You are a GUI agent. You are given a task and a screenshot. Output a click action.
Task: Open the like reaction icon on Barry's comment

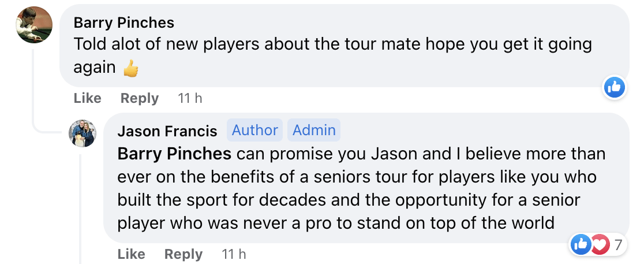pyautogui.click(x=615, y=88)
